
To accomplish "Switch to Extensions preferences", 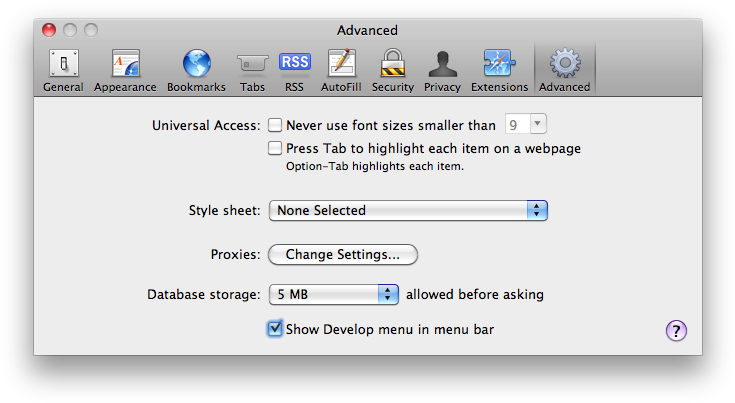I will click(499, 70).
